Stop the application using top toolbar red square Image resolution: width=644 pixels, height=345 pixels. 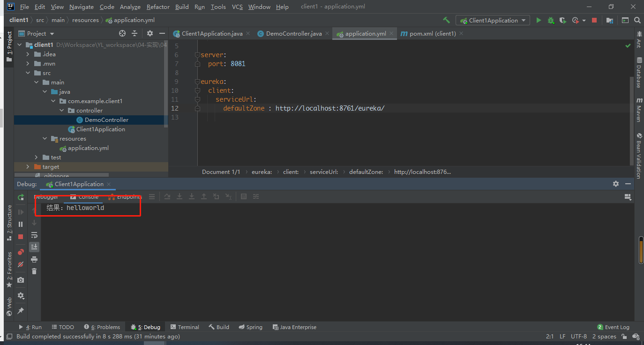click(594, 20)
